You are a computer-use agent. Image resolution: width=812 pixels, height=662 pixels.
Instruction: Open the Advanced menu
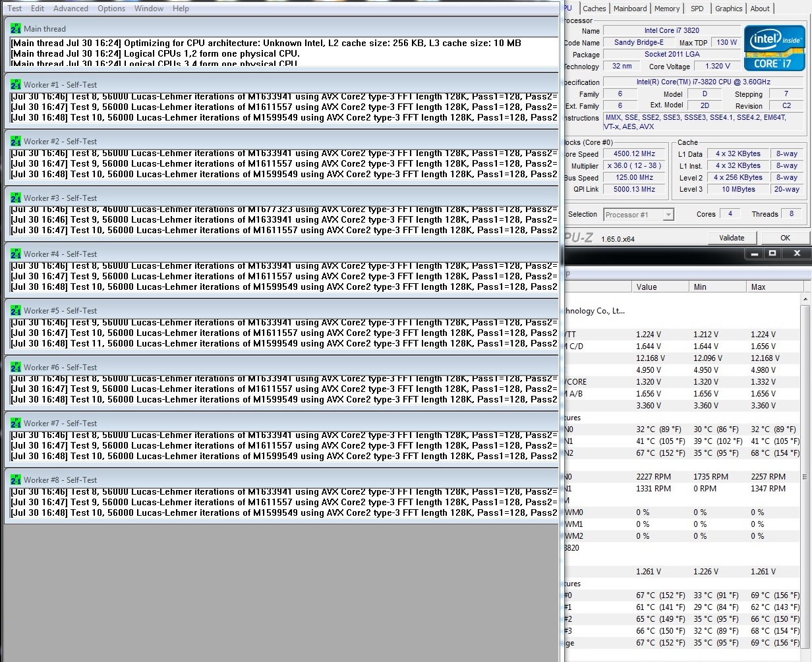point(71,9)
